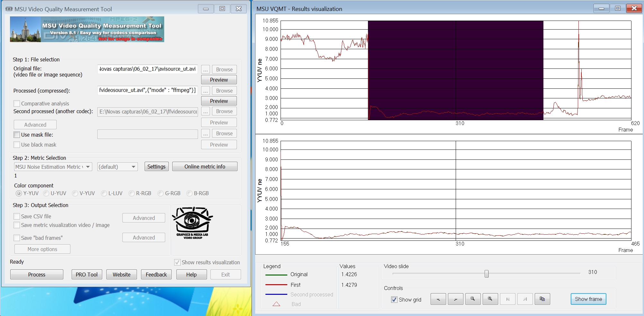Copy graph to clipboard icon
This screenshot has height=316, width=644.
[x=542, y=299]
